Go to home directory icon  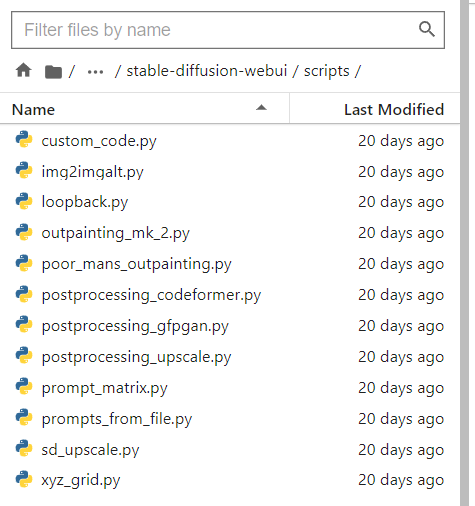tap(24, 71)
